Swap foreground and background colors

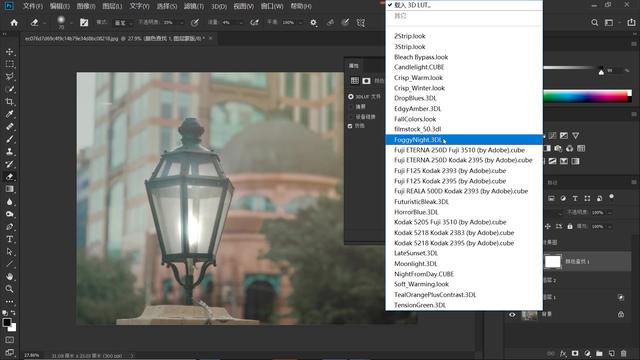click(13, 313)
